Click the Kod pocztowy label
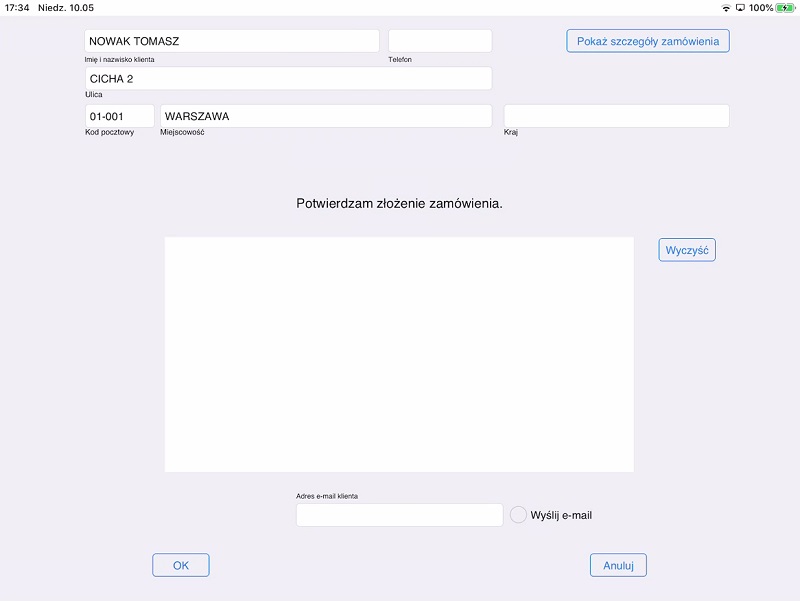 pyautogui.click(x=110, y=132)
